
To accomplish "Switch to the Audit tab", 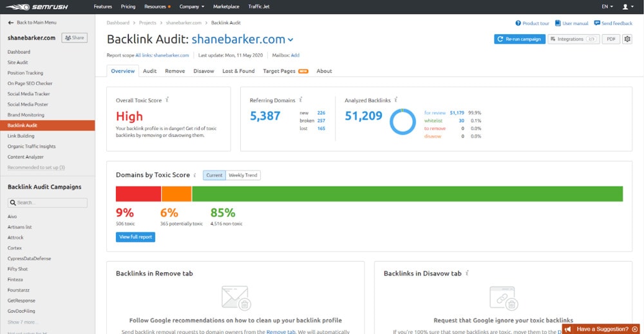I will point(149,71).
